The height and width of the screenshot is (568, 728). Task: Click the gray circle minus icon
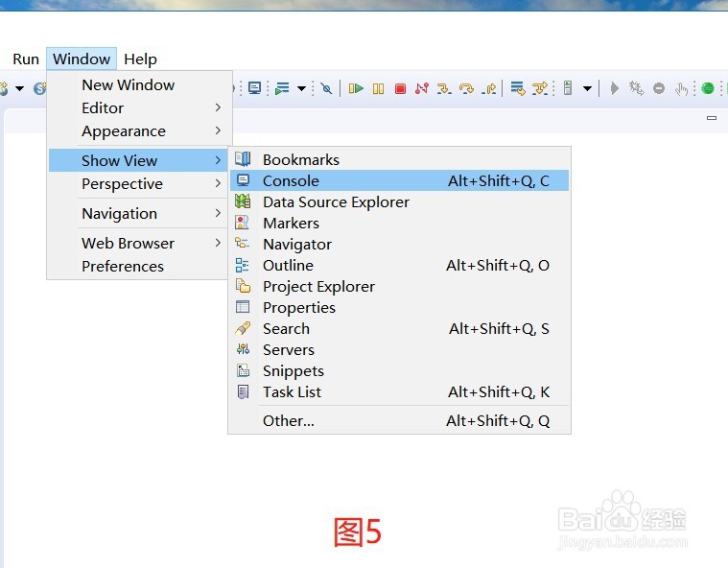659,87
